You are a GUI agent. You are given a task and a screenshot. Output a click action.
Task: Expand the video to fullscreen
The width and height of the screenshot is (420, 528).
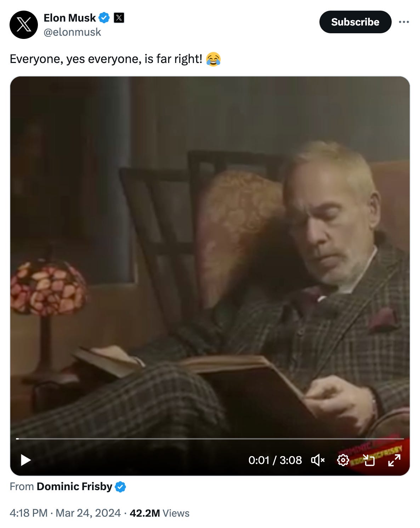394,460
